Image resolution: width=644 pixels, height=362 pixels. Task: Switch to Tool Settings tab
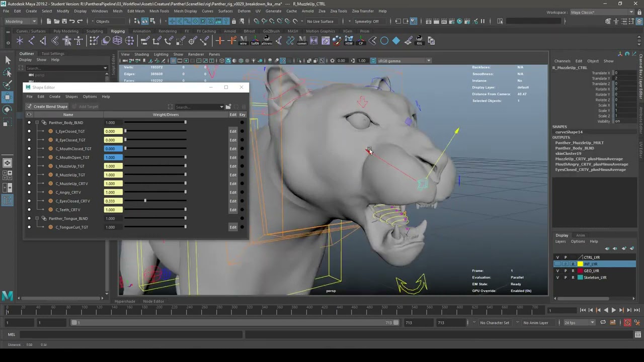click(53, 54)
